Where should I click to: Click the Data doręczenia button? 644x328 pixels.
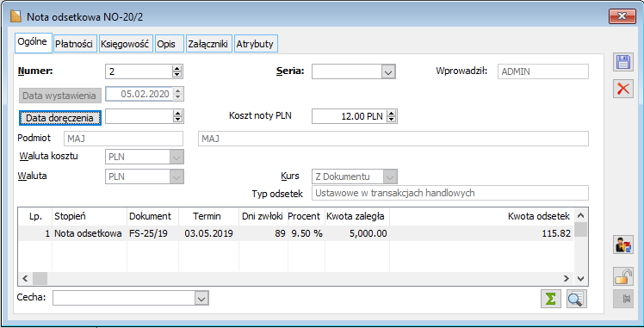click(60, 118)
